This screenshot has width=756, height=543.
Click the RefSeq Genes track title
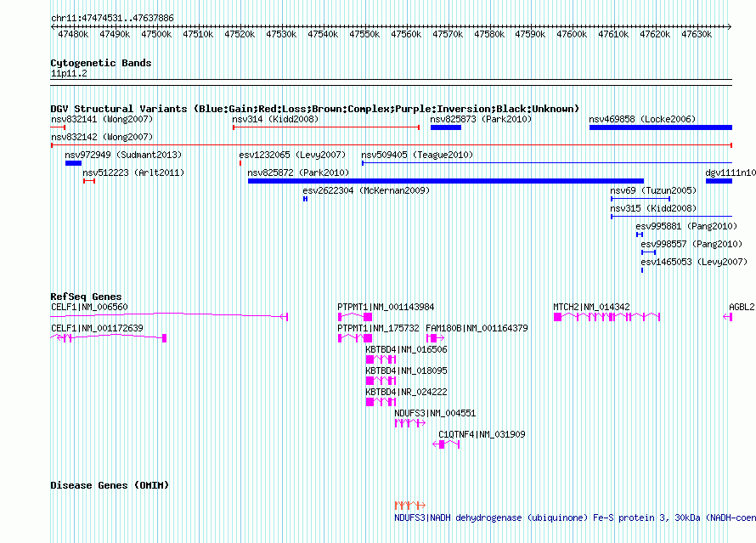coord(86,297)
